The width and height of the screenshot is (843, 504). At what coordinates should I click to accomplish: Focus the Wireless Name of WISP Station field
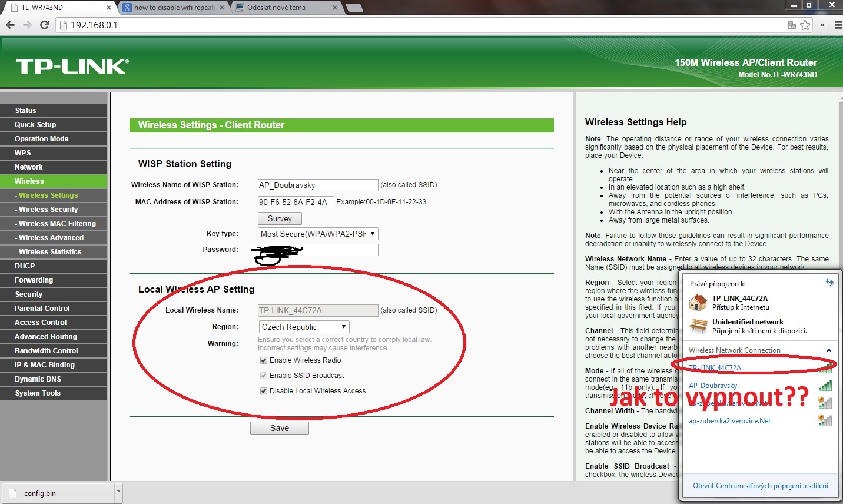(x=318, y=185)
